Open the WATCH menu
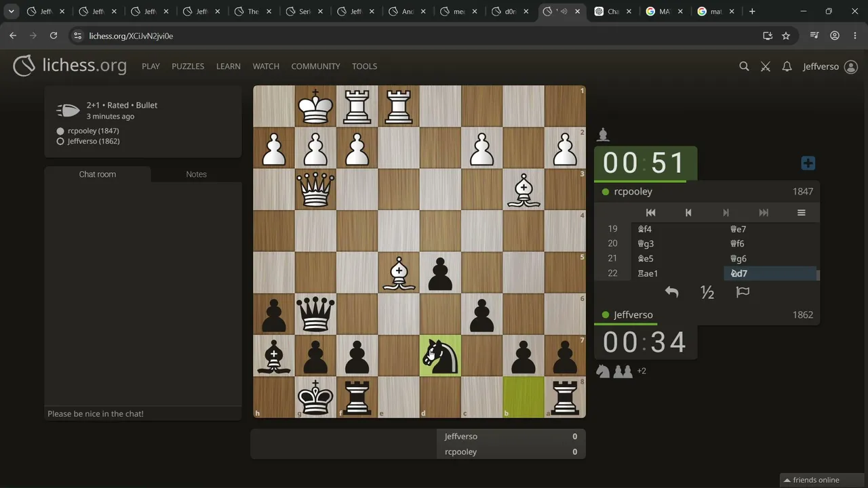The image size is (868, 488). [x=266, y=66]
